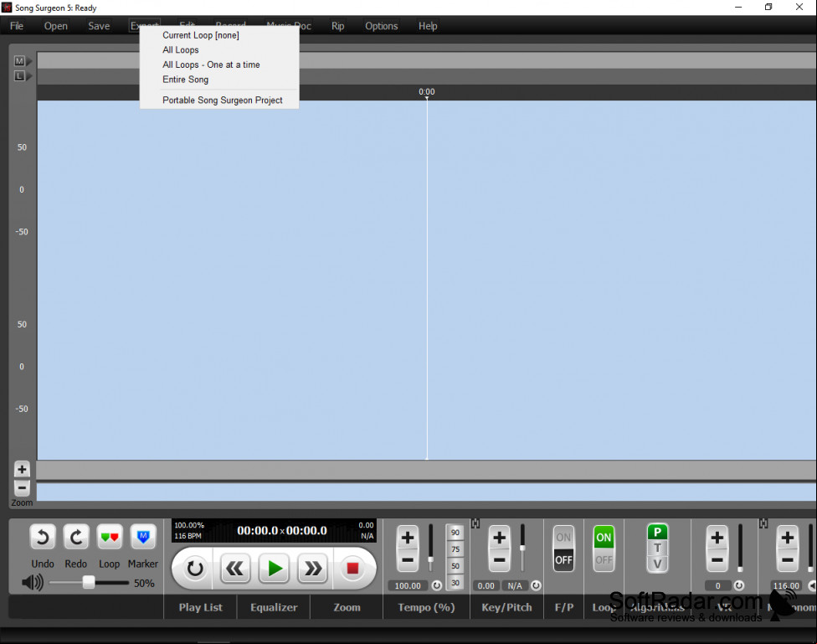Set tempo preset to 50

pos(455,566)
